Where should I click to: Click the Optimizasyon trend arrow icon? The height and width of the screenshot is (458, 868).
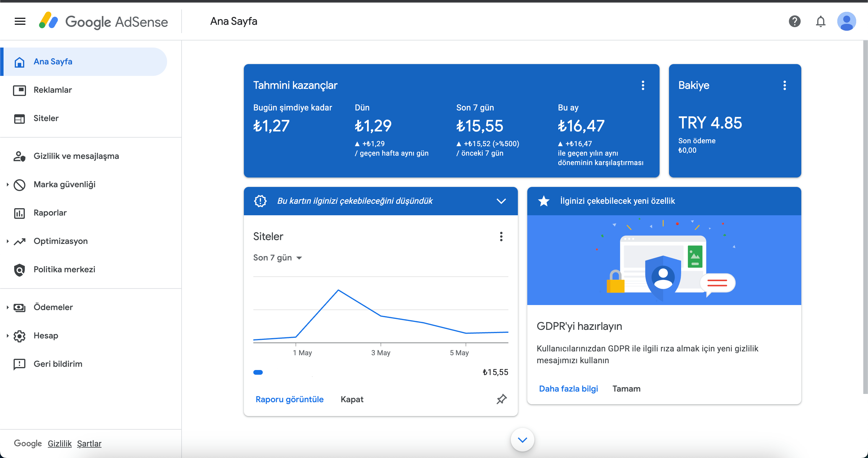click(x=19, y=241)
